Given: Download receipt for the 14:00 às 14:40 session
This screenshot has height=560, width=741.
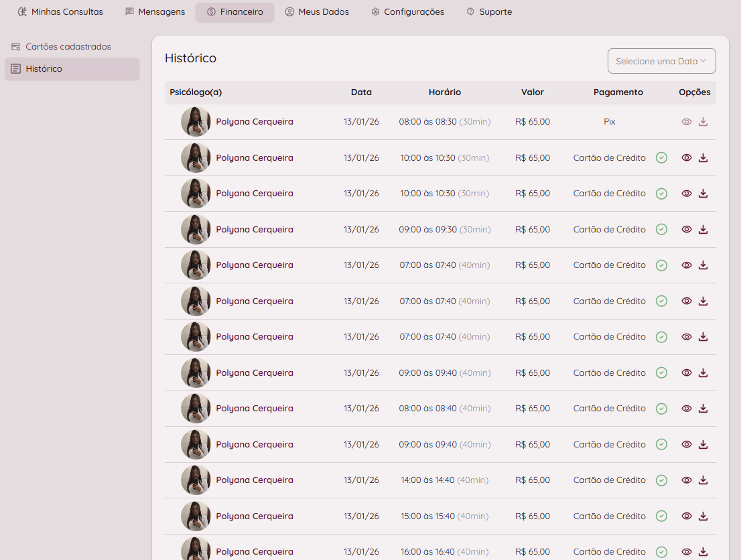Looking at the screenshot, I should click(703, 480).
